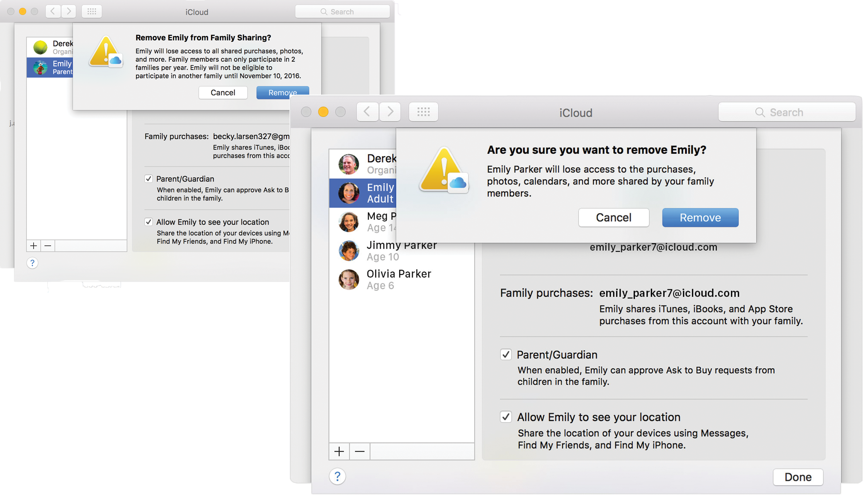Open the help button in the back iCloud window
The width and height of the screenshot is (868, 499).
(32, 263)
